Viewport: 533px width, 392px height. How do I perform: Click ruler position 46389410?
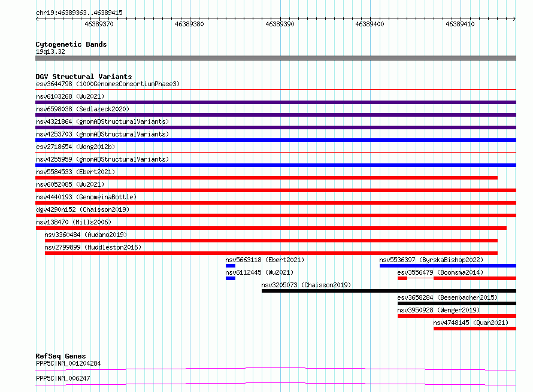click(461, 24)
